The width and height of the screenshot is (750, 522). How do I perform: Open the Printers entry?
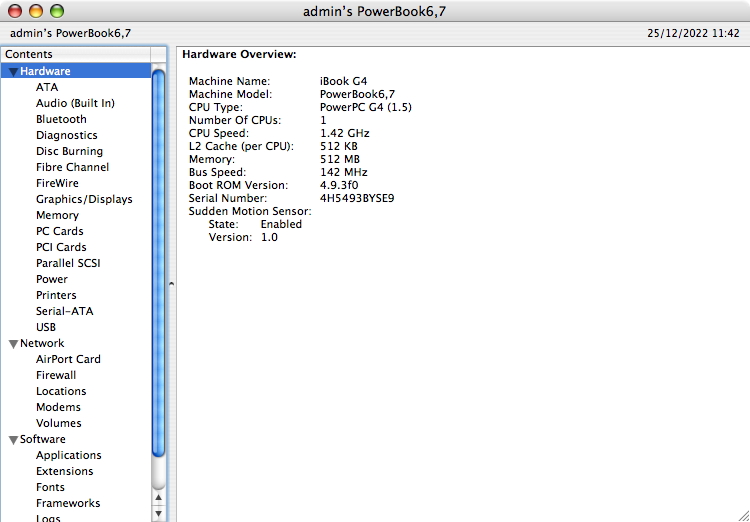coord(56,295)
